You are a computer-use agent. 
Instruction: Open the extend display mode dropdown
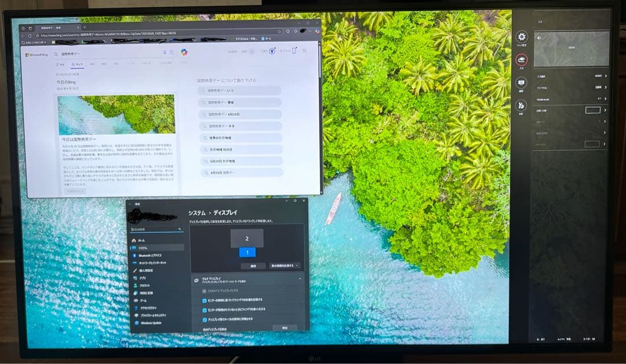pyautogui.click(x=285, y=265)
